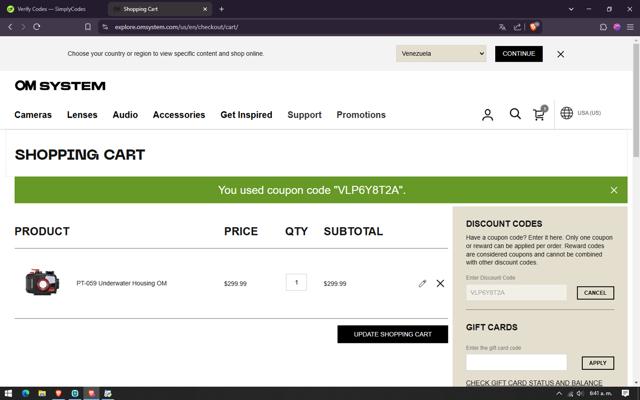Open the Promotions menu

[361, 115]
